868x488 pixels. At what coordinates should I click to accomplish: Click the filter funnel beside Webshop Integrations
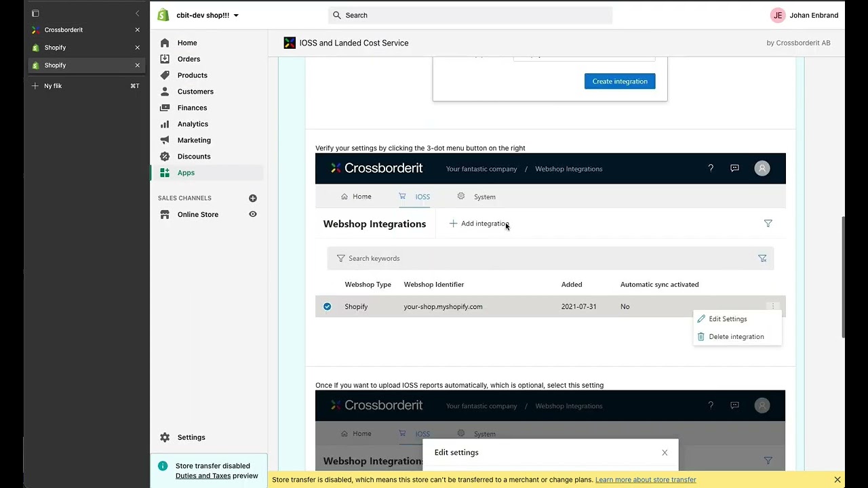tap(768, 223)
